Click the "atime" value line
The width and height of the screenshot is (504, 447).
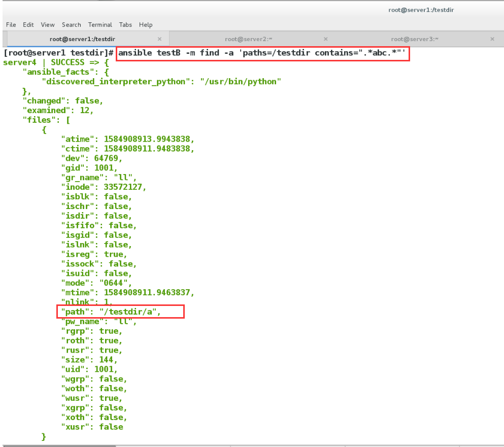(x=127, y=139)
